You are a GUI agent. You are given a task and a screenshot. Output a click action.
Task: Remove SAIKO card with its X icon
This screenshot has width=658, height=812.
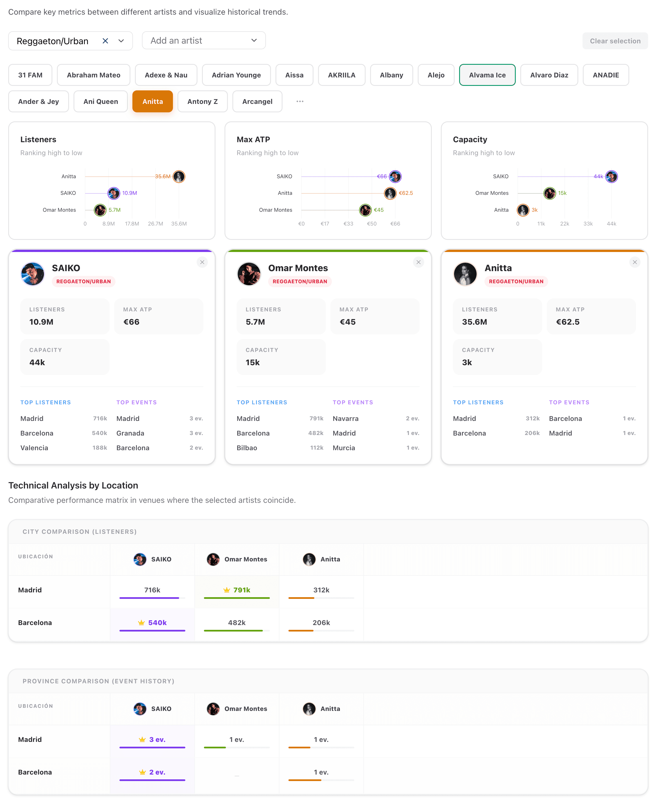[x=202, y=262]
